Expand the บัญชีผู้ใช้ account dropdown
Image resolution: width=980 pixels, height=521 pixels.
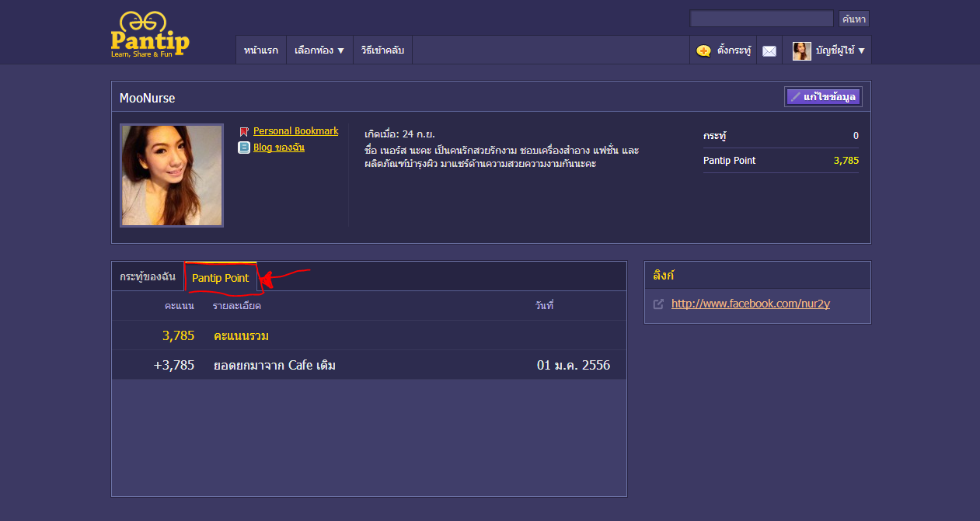point(827,50)
